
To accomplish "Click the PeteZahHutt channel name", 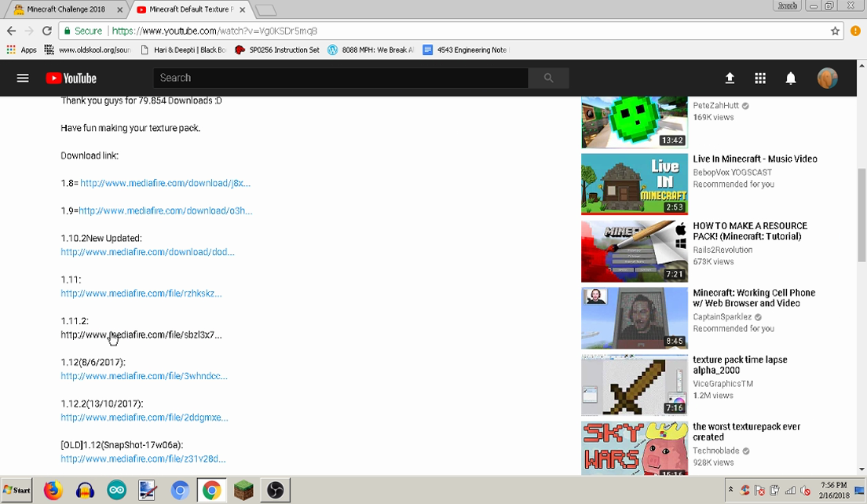I will tap(715, 105).
